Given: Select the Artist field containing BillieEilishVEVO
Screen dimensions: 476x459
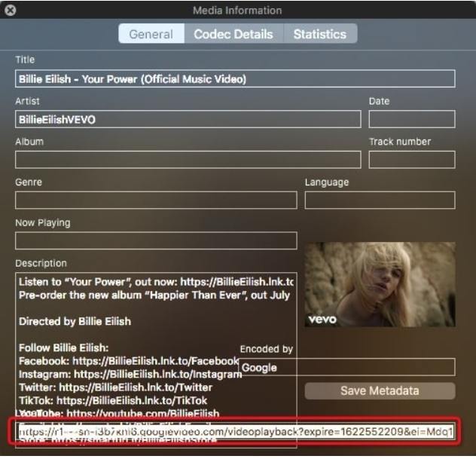Looking at the screenshot, I should click(188, 119).
